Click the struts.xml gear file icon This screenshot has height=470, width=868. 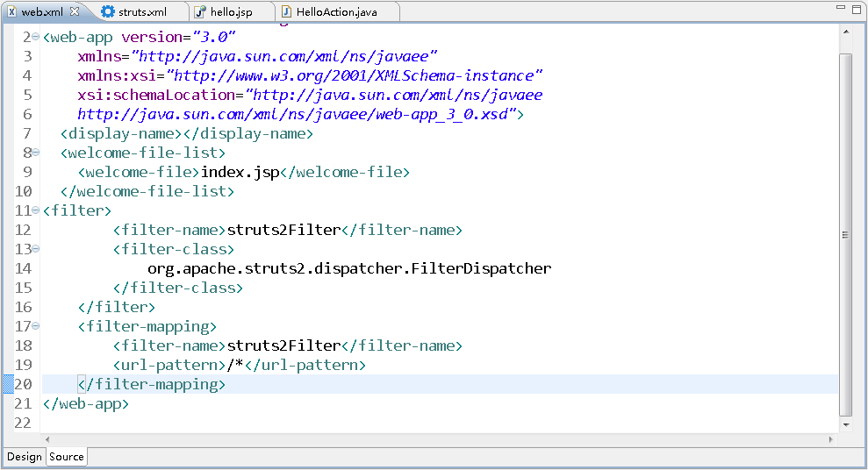coord(108,11)
